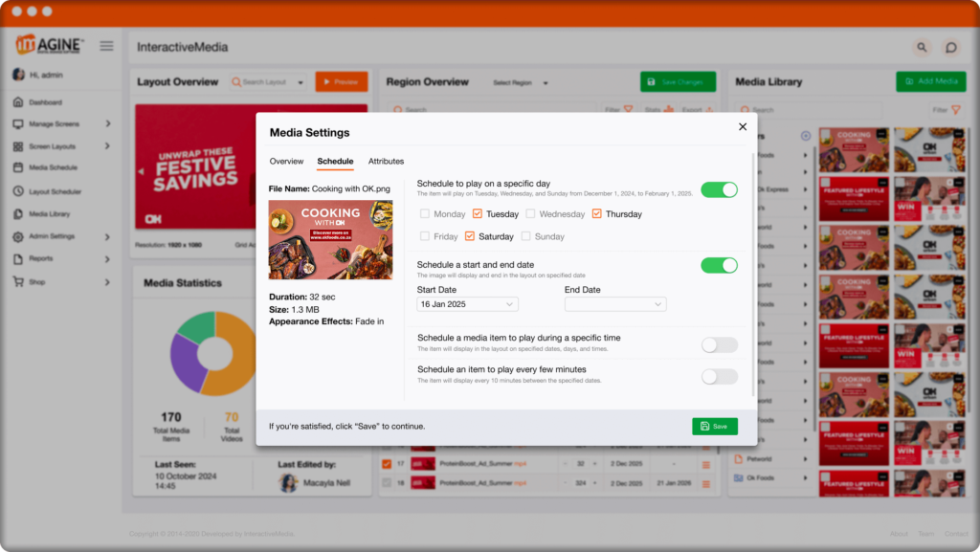Check the Monday checkbox
The image size is (980, 552).
click(425, 213)
